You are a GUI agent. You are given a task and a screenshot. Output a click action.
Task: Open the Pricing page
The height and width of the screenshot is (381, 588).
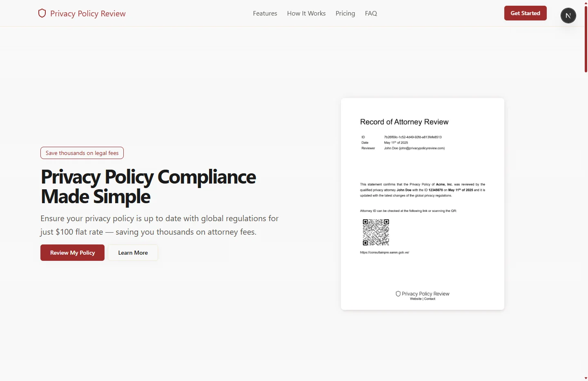345,13
